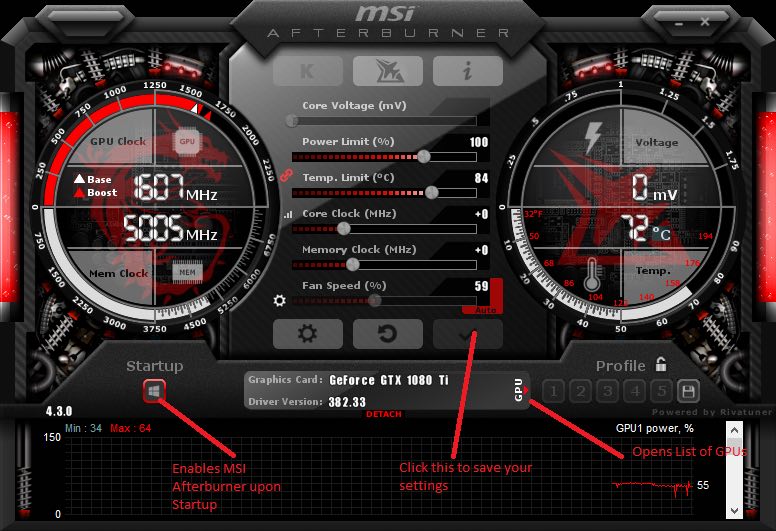
Task: Click the MSI dragon jet logo button
Action: click(x=388, y=71)
